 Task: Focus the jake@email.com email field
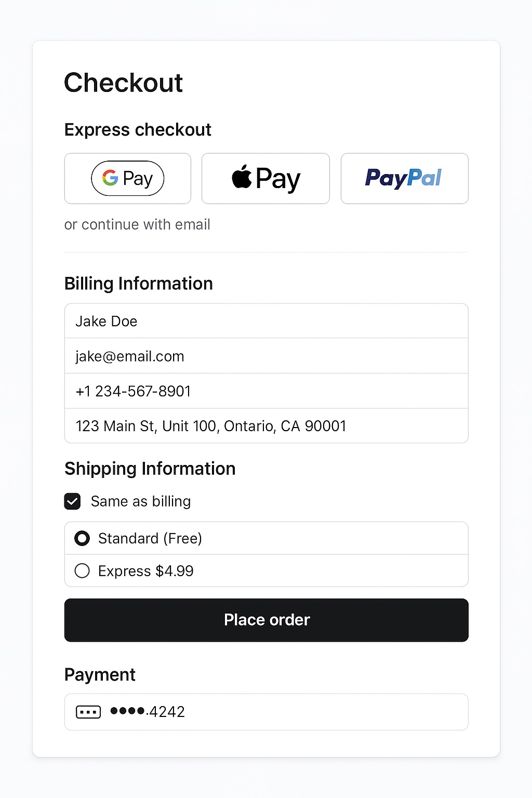266,356
